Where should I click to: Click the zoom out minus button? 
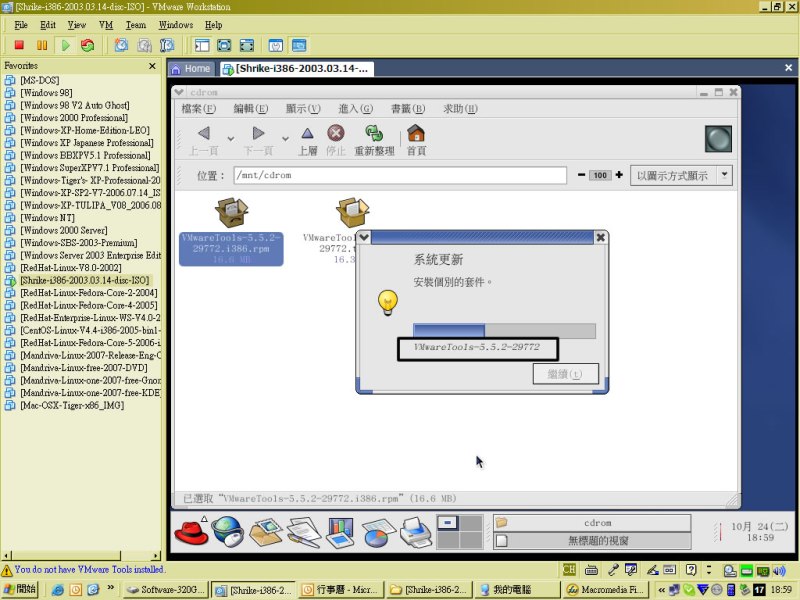581,174
